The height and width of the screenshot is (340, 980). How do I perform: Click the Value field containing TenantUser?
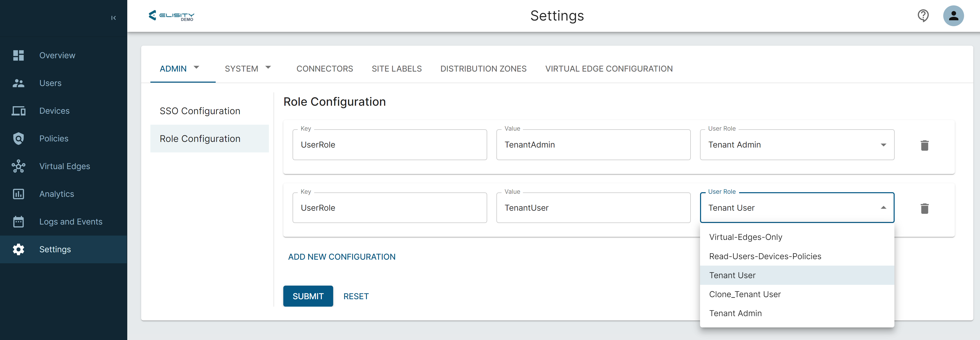593,208
